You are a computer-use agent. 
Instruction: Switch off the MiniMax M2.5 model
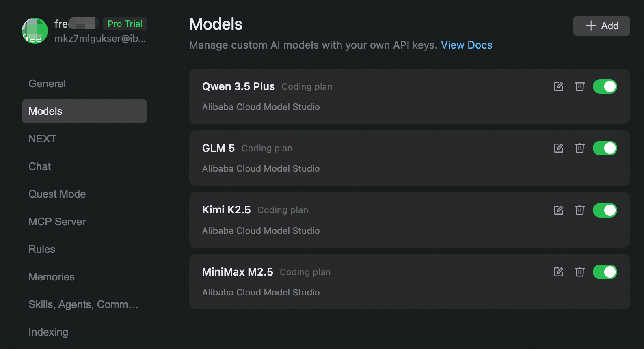click(x=605, y=272)
